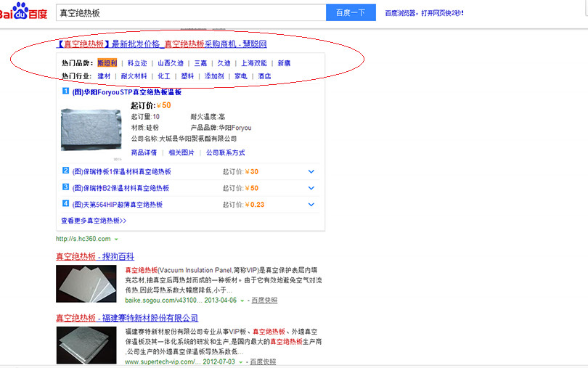This screenshot has width=588, height=368.
Task: Open 百度快照 for the 搜狗百科 result
Action: click(264, 300)
